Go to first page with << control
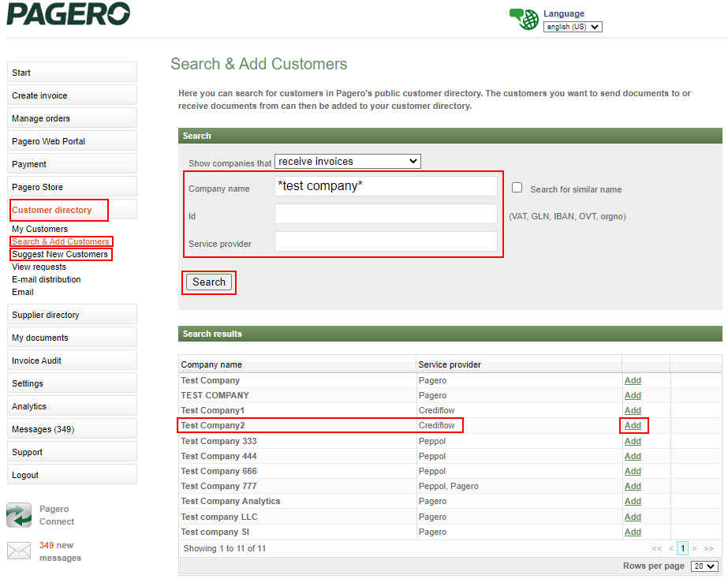 click(x=656, y=548)
